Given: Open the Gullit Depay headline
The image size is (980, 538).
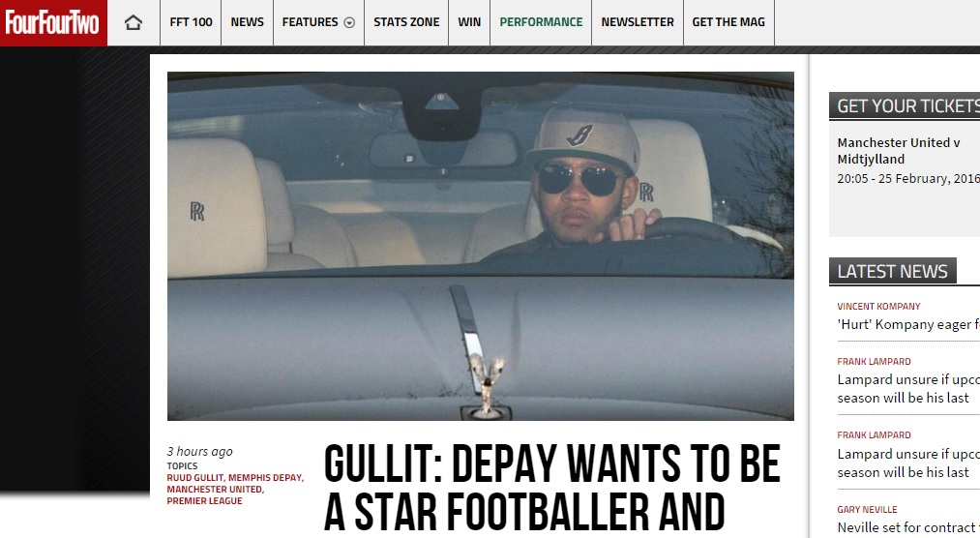Looking at the screenshot, I should pyautogui.click(x=551, y=488).
